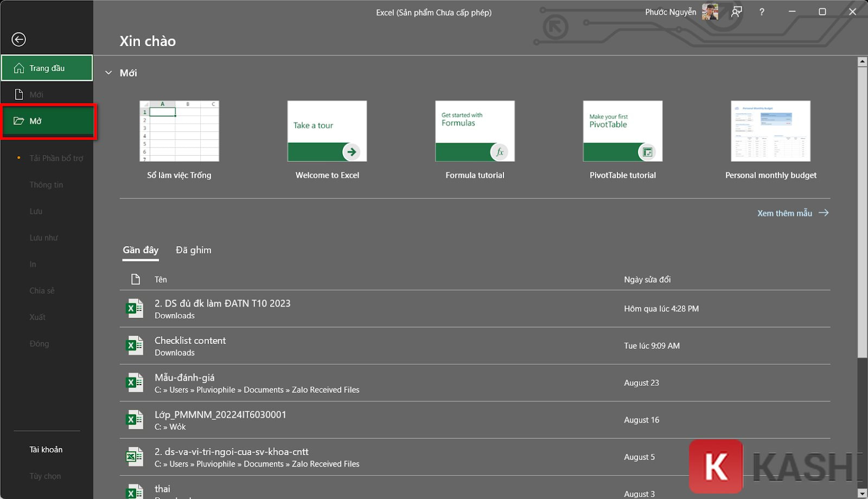Sort by Ngày sửa đổi column header
868x499 pixels.
[x=647, y=280]
